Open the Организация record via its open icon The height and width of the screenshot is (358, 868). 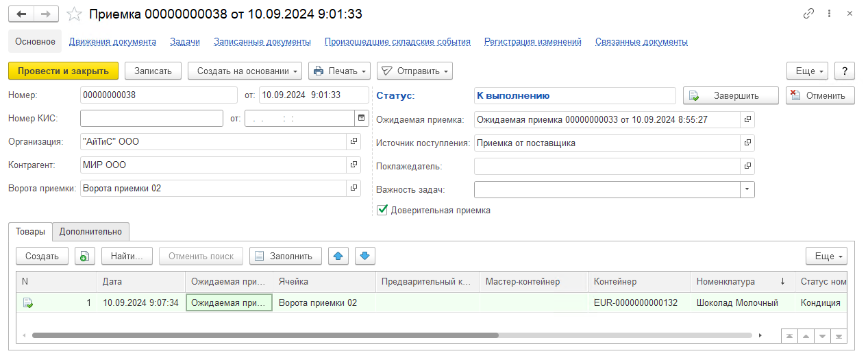354,141
